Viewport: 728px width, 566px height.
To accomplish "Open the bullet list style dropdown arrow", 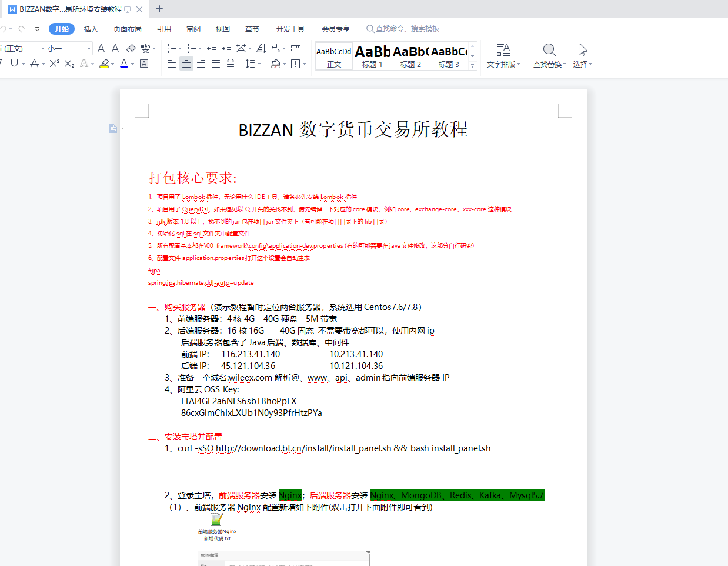I will (180, 48).
